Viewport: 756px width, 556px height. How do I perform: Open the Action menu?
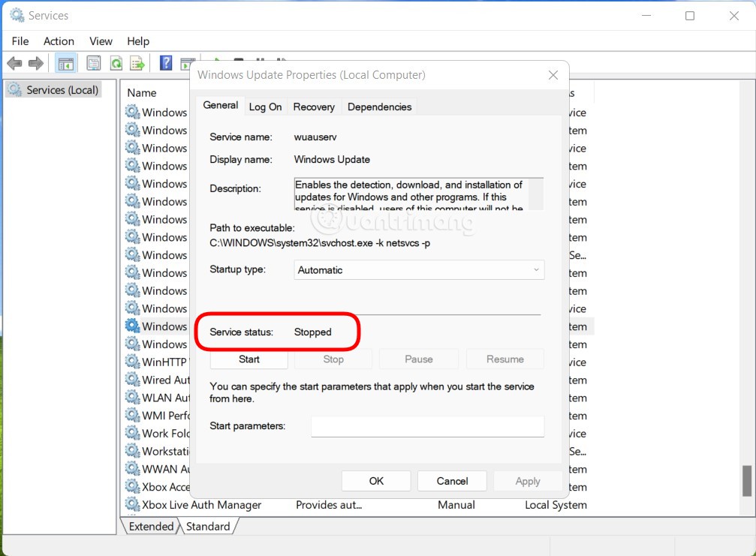(59, 41)
